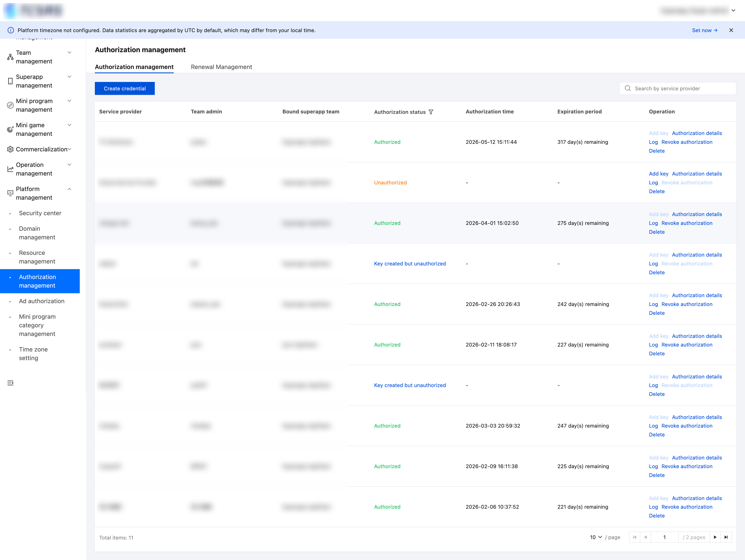Image resolution: width=745 pixels, height=560 pixels.
Task: Switch to Renewal Management tab
Action: (221, 67)
